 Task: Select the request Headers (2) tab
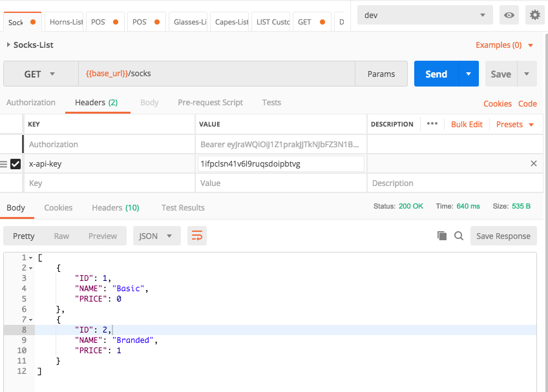(x=96, y=103)
